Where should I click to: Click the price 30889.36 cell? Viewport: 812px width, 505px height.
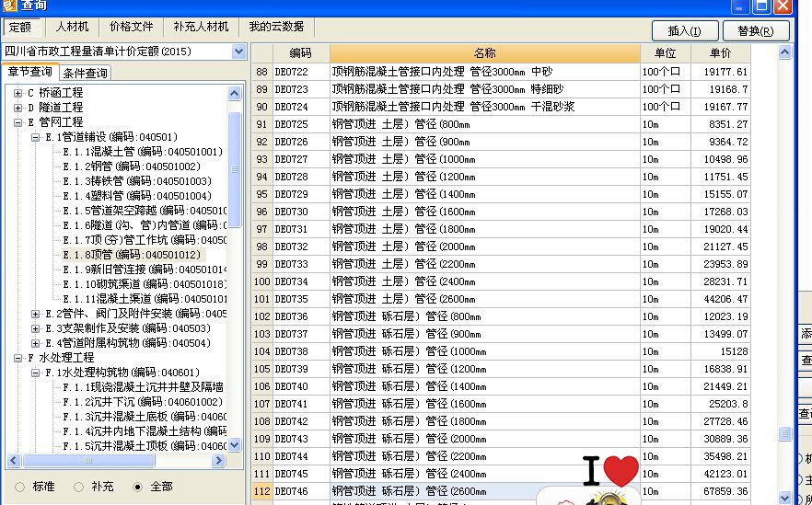click(x=721, y=439)
